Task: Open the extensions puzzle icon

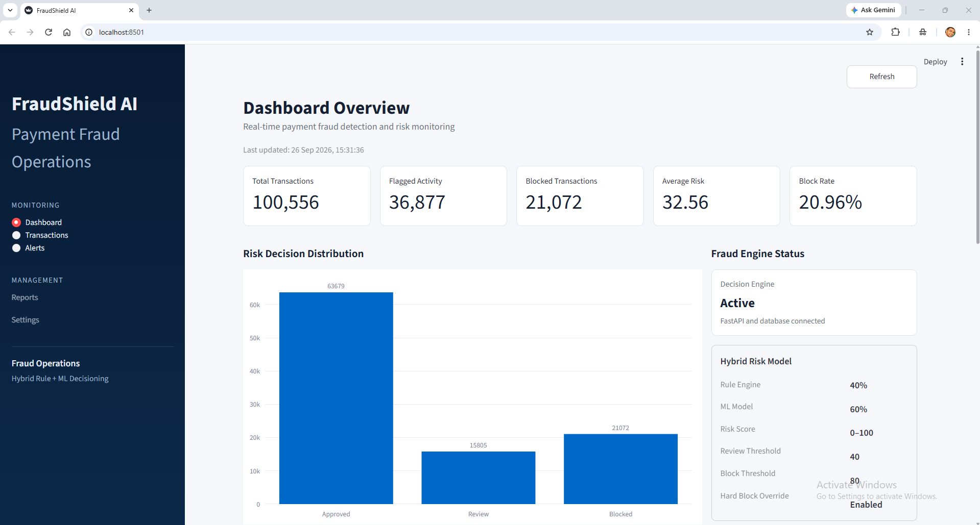Action: [x=895, y=32]
